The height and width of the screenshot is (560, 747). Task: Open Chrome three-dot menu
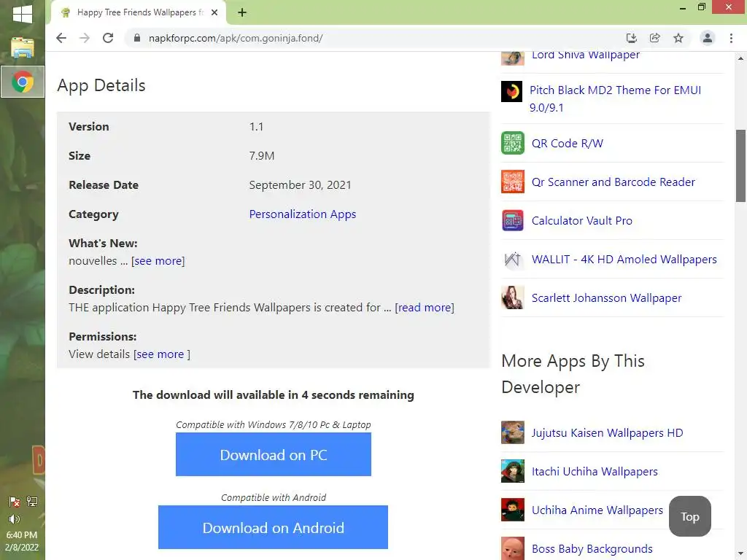731,38
